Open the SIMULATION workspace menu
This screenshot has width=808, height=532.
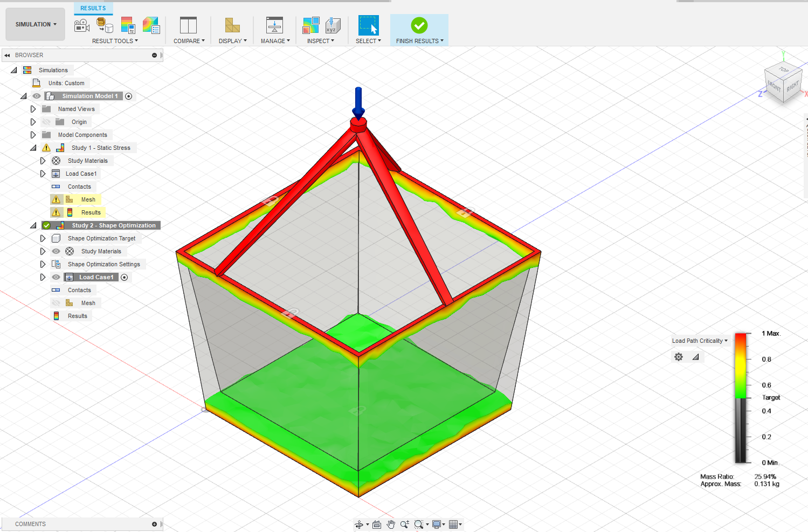[36, 24]
